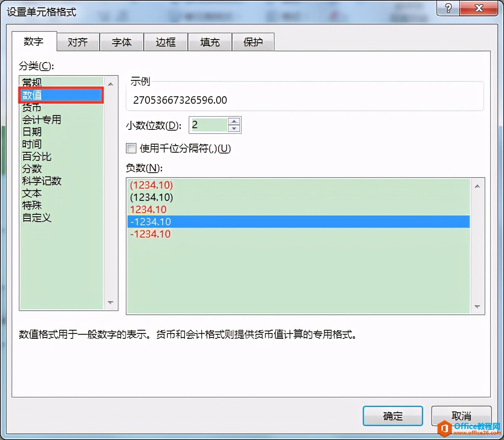Close the Format Cells dialog

[x=479, y=8]
